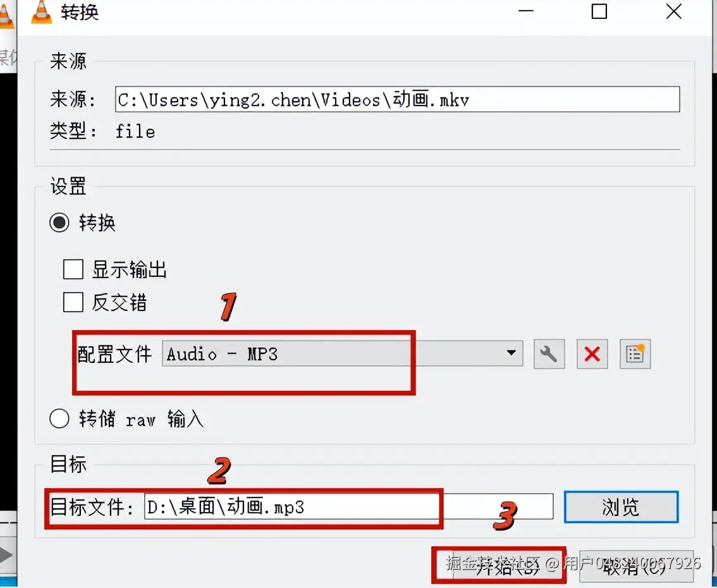Edit selected profile with wrench icon
The width and height of the screenshot is (717, 588).
[x=549, y=354]
